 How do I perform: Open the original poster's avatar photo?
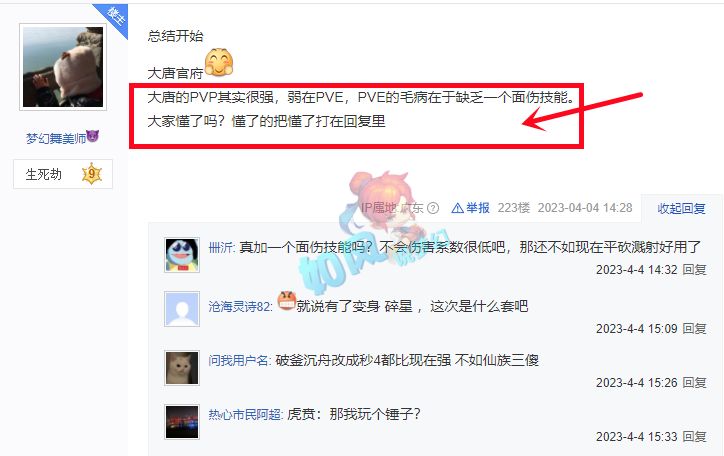coord(63,67)
